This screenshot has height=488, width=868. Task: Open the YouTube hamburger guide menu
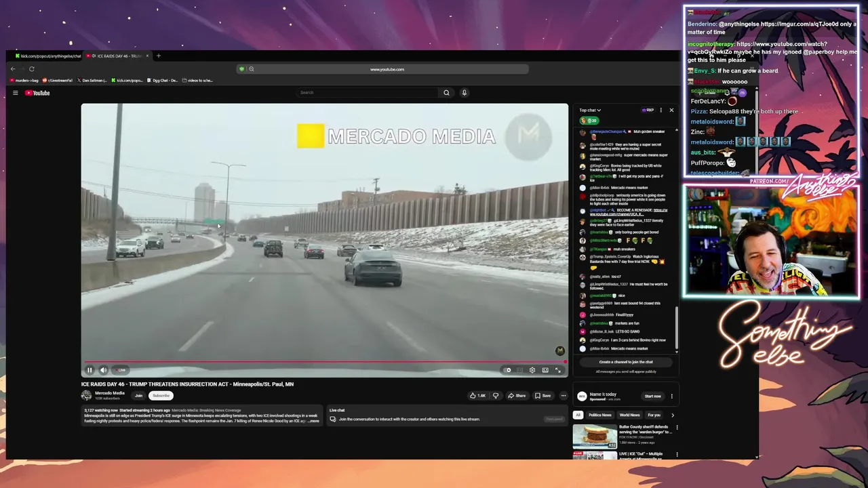point(15,93)
